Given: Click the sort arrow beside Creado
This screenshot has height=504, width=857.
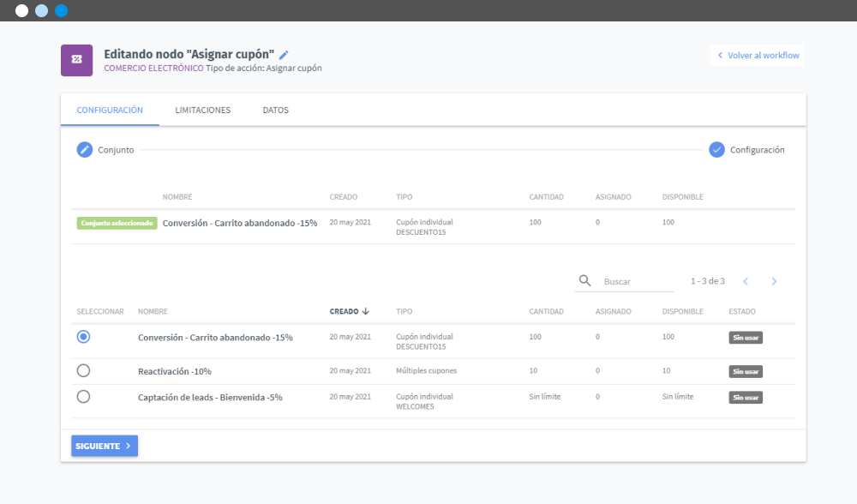Looking at the screenshot, I should pyautogui.click(x=366, y=311).
